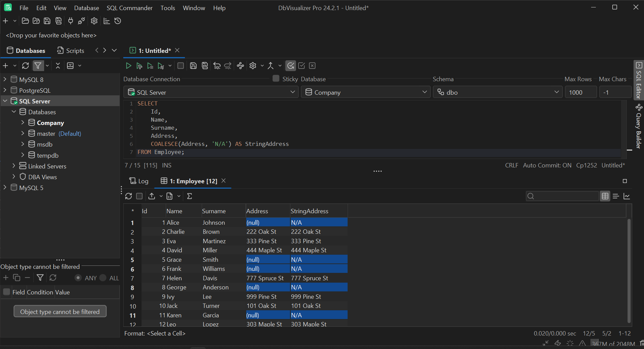644x349 pixels.
Task: Switch to the Log tab
Action: pos(139,181)
